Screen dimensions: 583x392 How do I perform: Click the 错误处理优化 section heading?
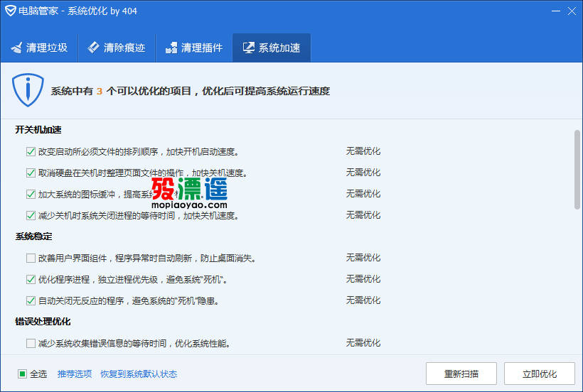(x=43, y=321)
